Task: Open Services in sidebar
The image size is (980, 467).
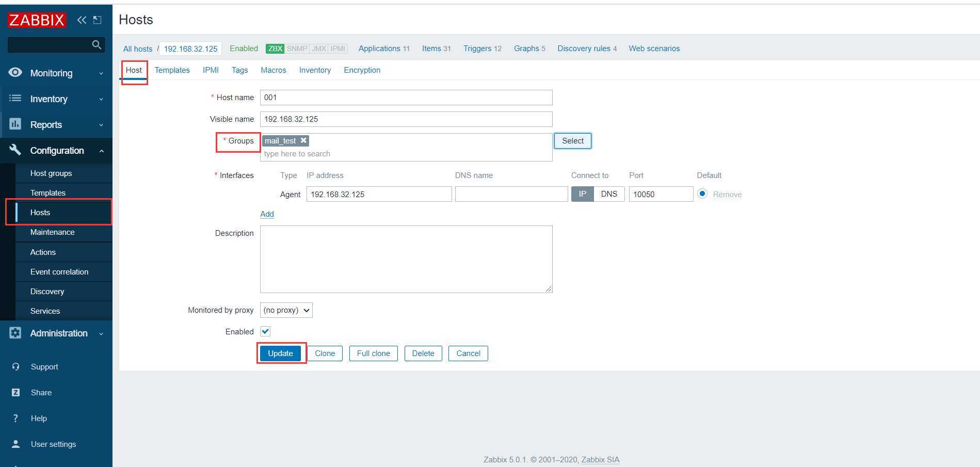Action: [64, 311]
